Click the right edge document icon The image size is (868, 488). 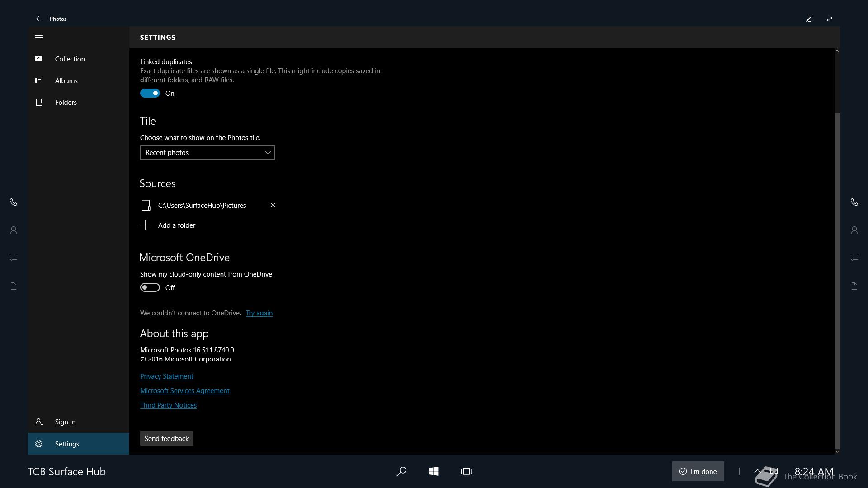coord(854,286)
